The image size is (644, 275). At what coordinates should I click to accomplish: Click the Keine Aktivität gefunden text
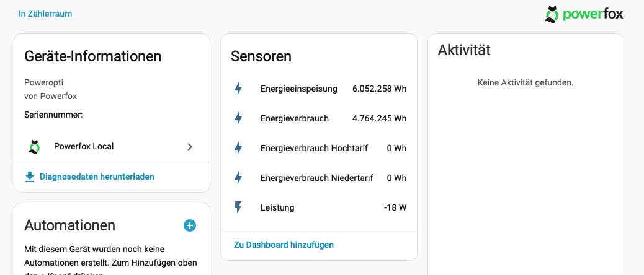[525, 82]
